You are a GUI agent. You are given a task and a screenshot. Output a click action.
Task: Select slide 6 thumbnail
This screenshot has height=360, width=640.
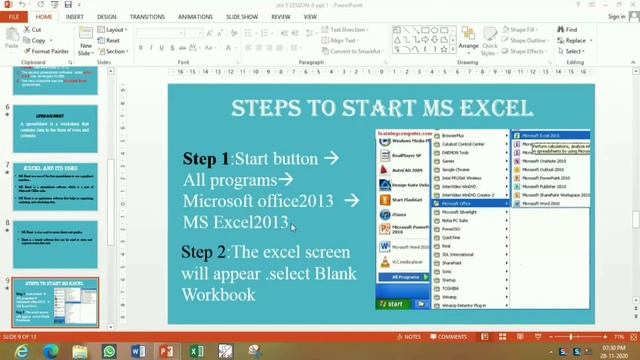[55, 129]
